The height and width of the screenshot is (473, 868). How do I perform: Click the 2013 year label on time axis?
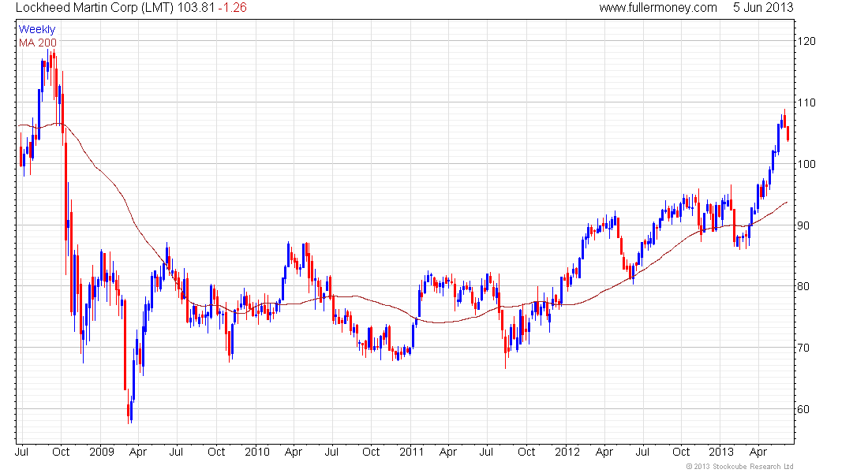(x=721, y=452)
